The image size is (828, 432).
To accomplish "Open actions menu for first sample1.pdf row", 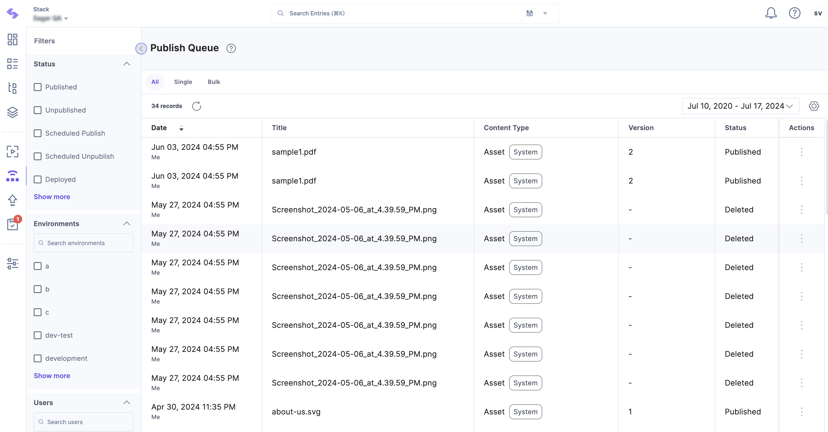I will tap(801, 152).
